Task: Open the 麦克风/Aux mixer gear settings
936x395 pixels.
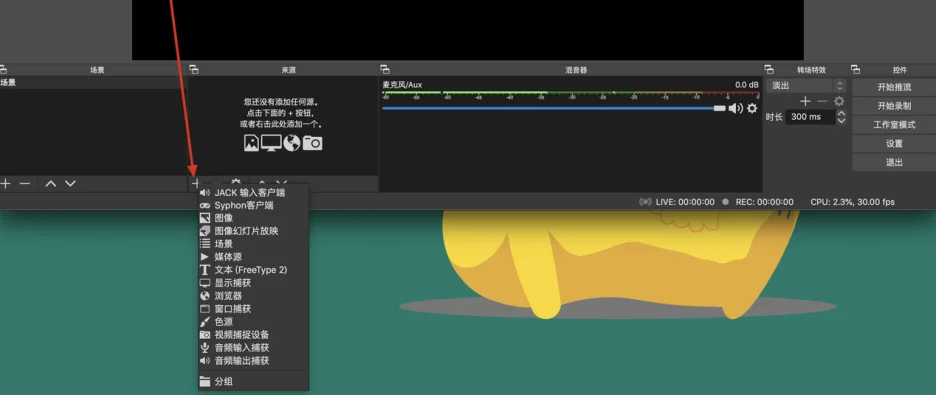Action: click(752, 108)
